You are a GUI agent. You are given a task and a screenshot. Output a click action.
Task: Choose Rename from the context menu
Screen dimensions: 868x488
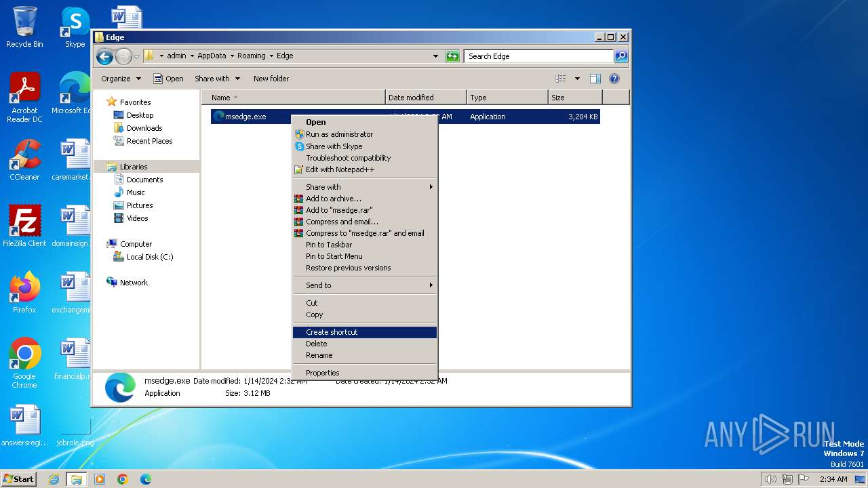pos(365,355)
